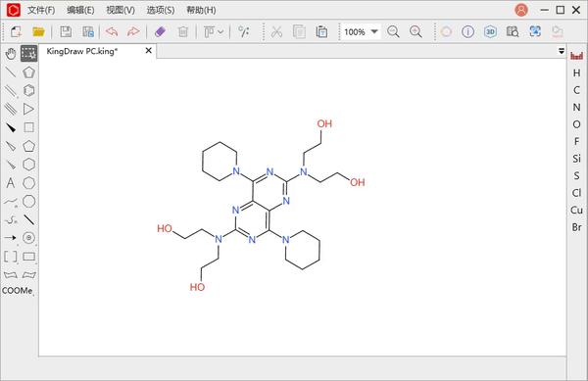Select the rectangle shape tool
The image size is (588, 381).
pos(28,257)
